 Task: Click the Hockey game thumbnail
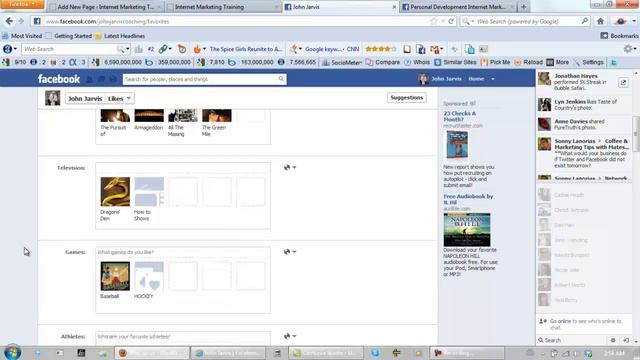coord(149,276)
